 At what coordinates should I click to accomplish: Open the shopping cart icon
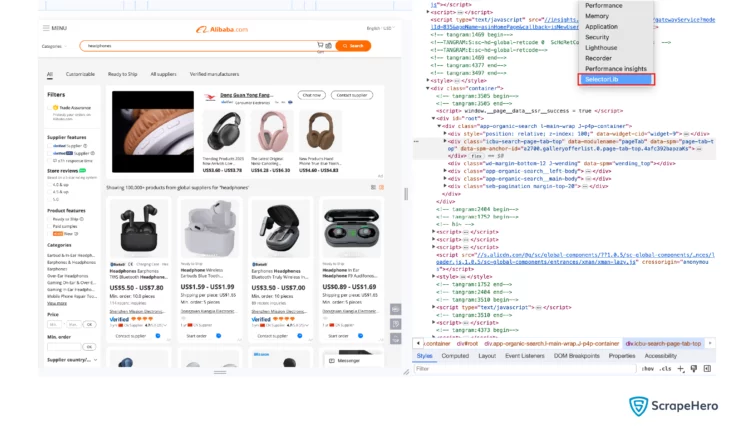click(x=320, y=45)
